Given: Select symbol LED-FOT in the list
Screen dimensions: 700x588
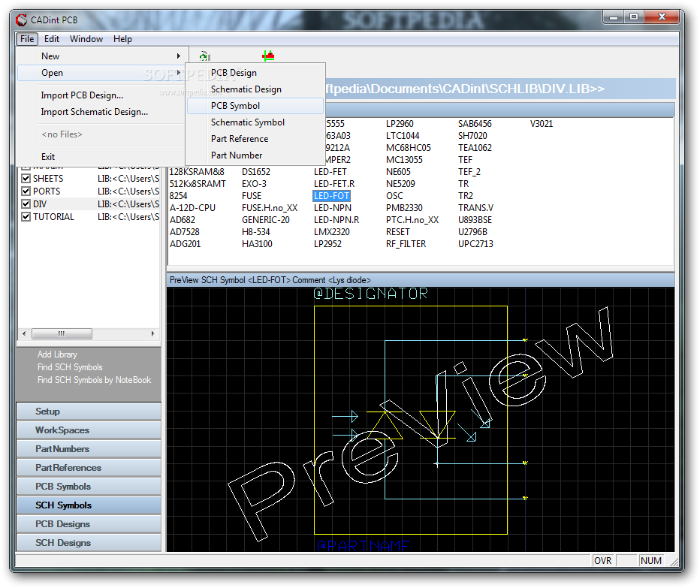Looking at the screenshot, I should [331, 196].
